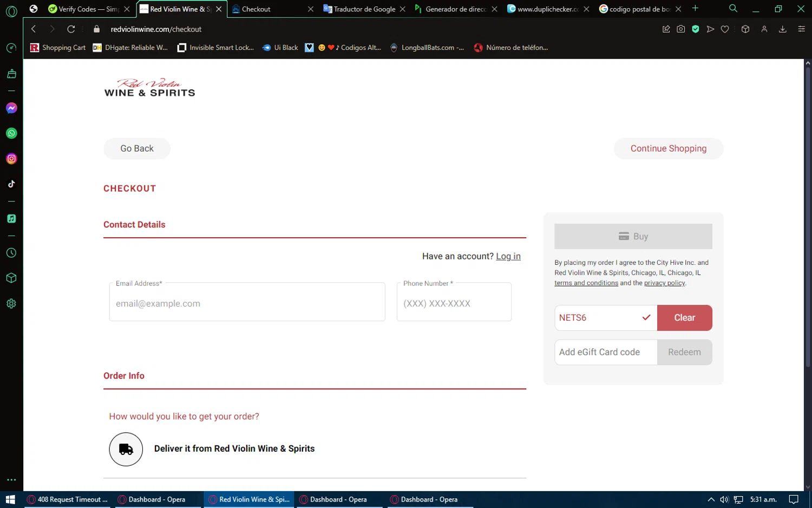Click the green ad blocker shield icon

point(696,29)
